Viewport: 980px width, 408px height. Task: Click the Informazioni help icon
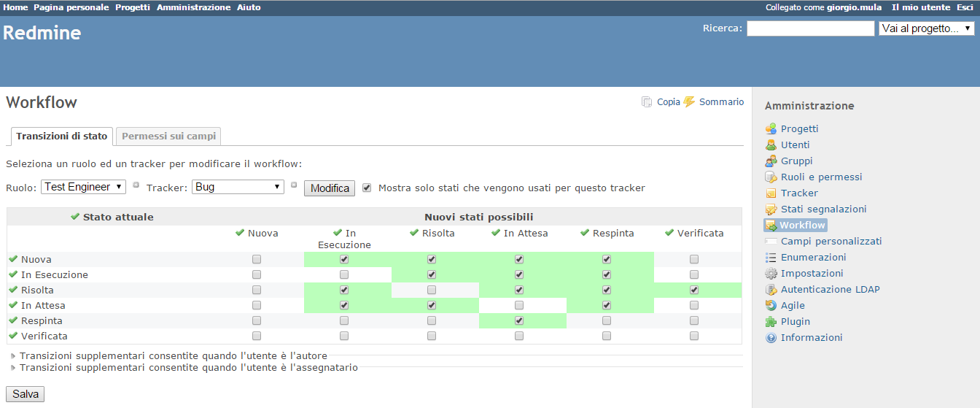point(771,337)
